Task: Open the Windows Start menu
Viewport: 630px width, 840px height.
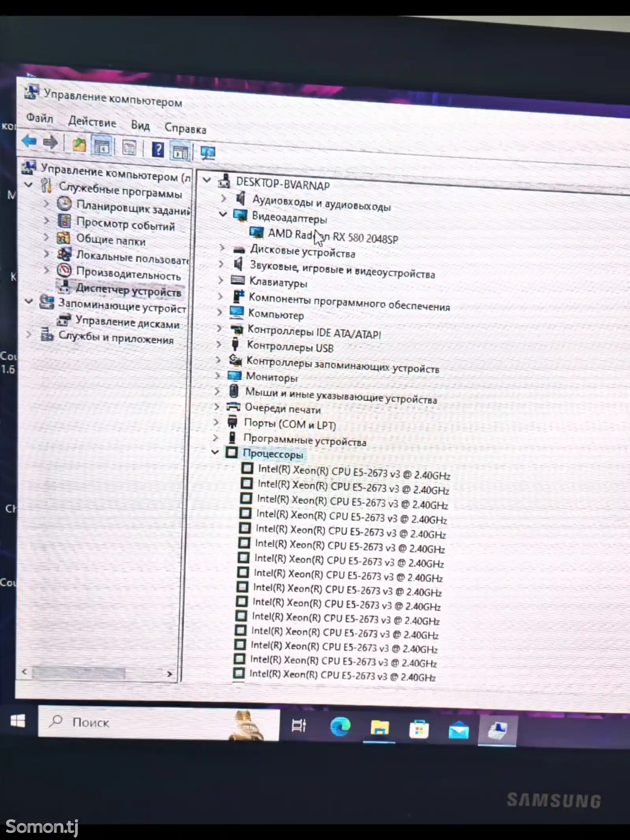Action: click(x=17, y=721)
